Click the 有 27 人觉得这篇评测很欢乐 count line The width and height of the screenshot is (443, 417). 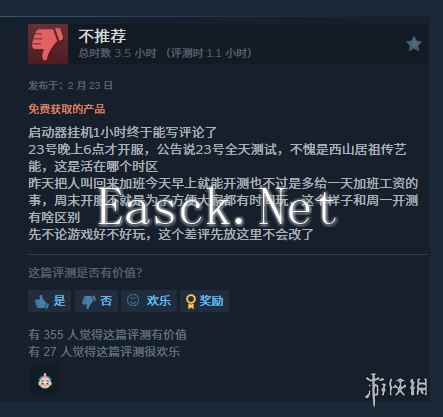[x=104, y=352]
